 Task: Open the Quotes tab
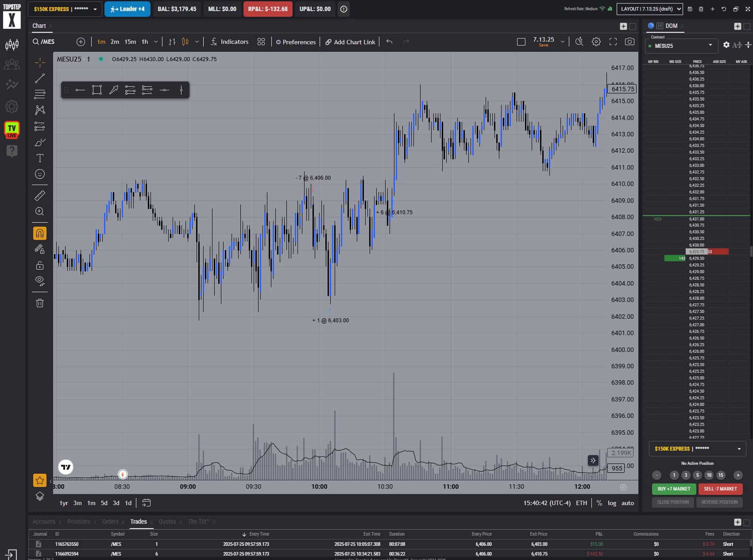coord(167,521)
